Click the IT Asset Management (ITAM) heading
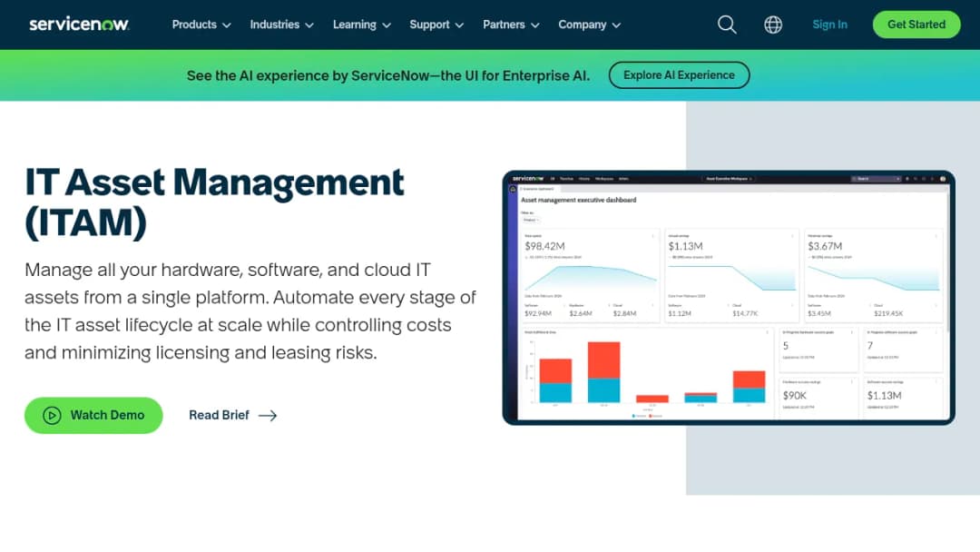 point(214,202)
